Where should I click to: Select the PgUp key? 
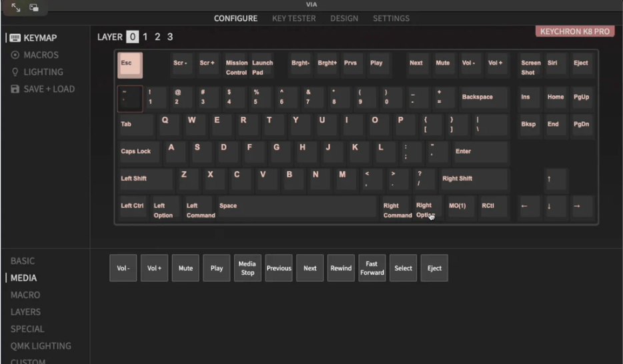coord(581,97)
